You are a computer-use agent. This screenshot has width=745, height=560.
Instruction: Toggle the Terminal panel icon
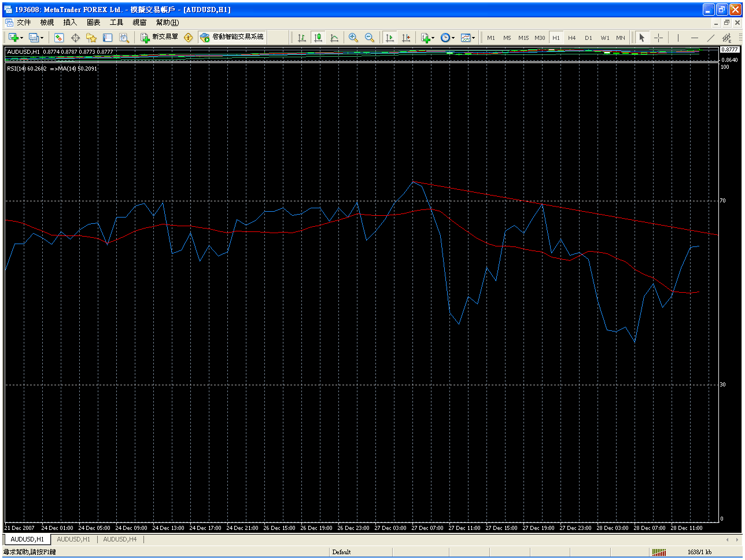(x=108, y=38)
